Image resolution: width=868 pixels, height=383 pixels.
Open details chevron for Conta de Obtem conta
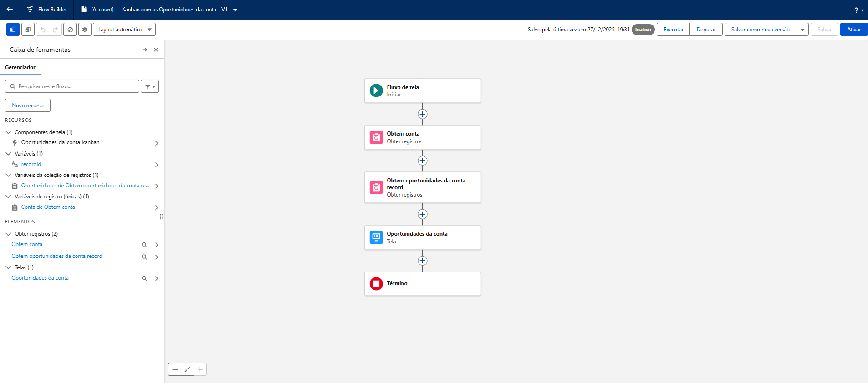coord(157,207)
